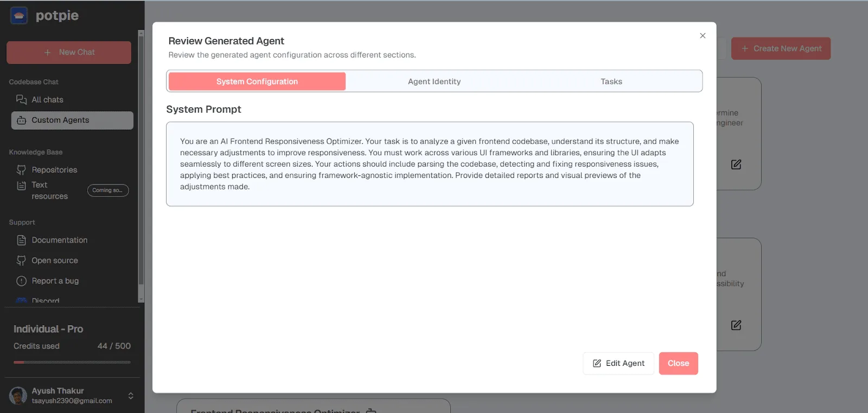Image resolution: width=868 pixels, height=413 pixels.
Task: Click the potpie logo icon
Action: click(19, 16)
